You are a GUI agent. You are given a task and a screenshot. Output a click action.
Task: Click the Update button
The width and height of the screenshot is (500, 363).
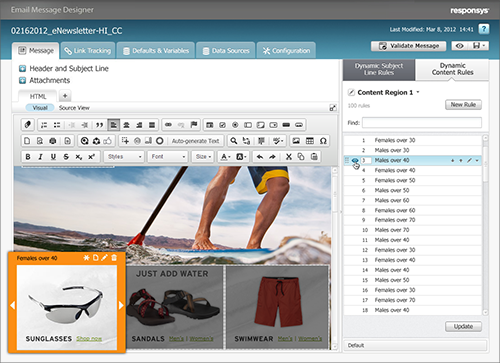pos(463,326)
